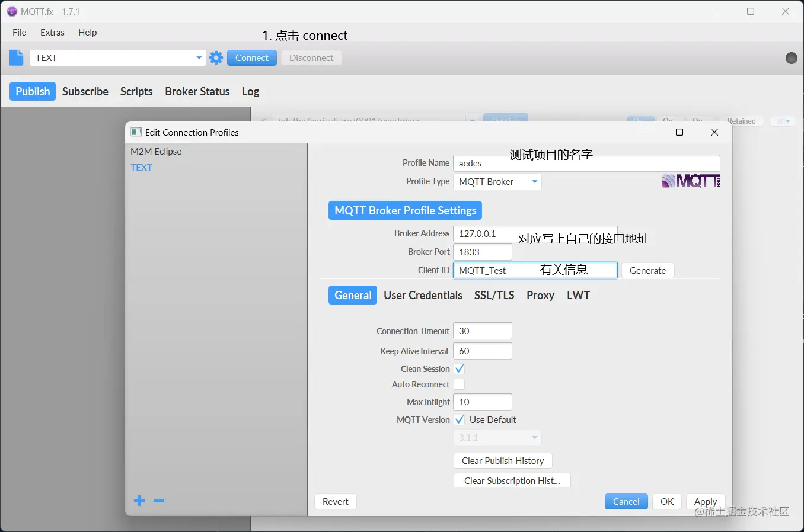
Task: Click the Client ID field
Action: [x=535, y=270]
